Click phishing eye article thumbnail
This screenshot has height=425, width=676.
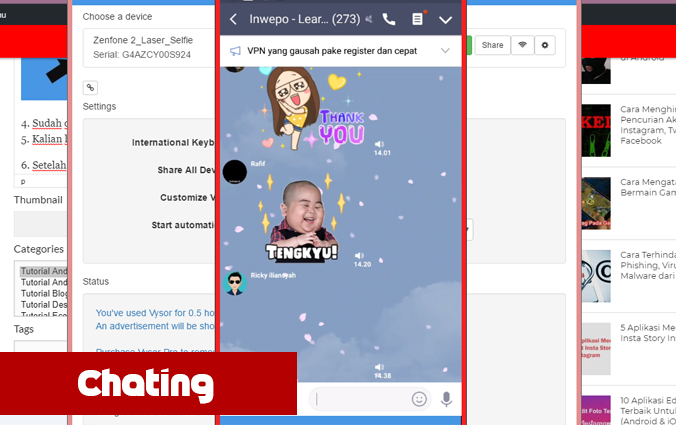coord(596,276)
